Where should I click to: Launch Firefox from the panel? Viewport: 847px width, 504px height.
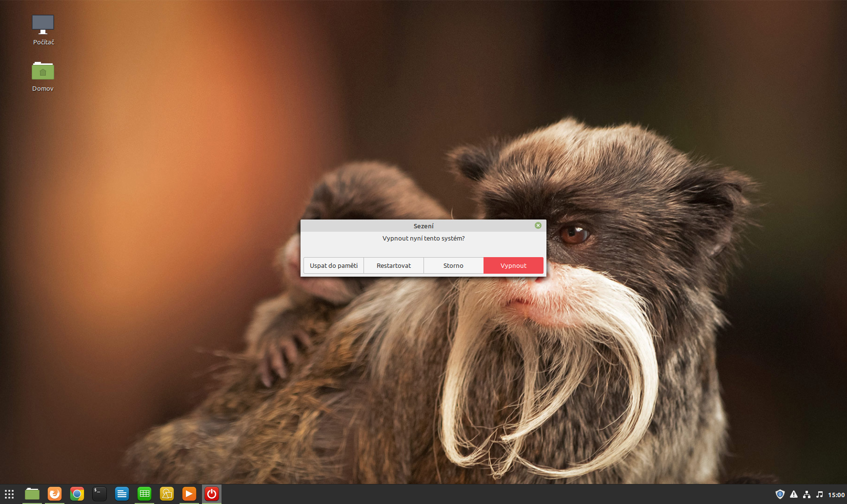click(x=55, y=494)
